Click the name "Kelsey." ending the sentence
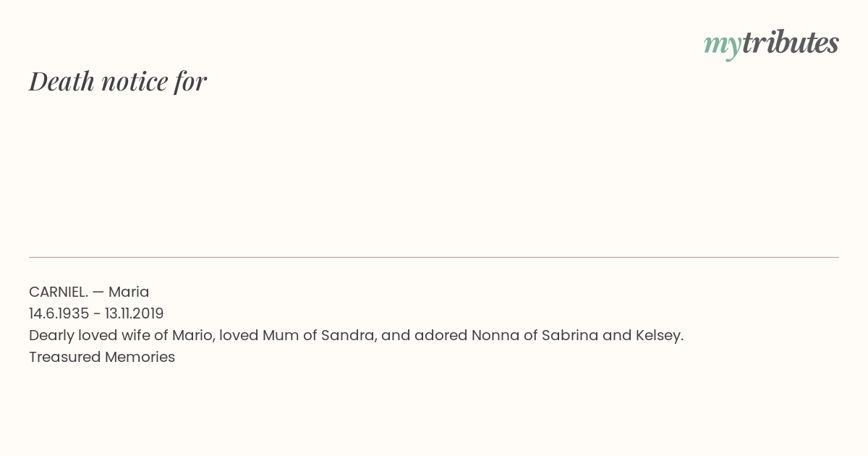This screenshot has width=868, height=456. tap(659, 335)
